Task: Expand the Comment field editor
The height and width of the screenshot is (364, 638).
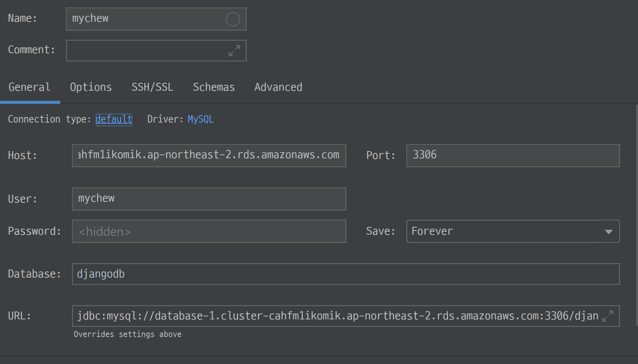Action: click(x=234, y=51)
